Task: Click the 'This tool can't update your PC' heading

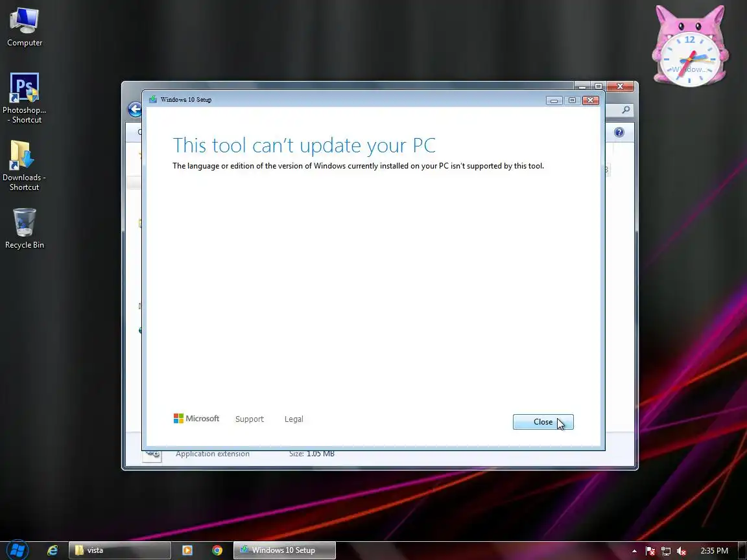Action: [304, 145]
